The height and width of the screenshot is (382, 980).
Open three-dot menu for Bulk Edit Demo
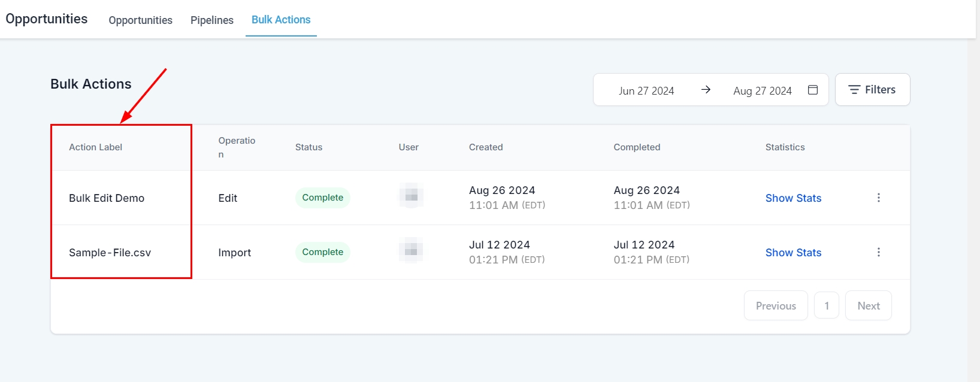878,198
